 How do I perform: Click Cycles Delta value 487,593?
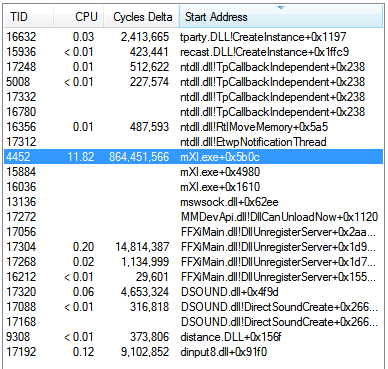149,127
